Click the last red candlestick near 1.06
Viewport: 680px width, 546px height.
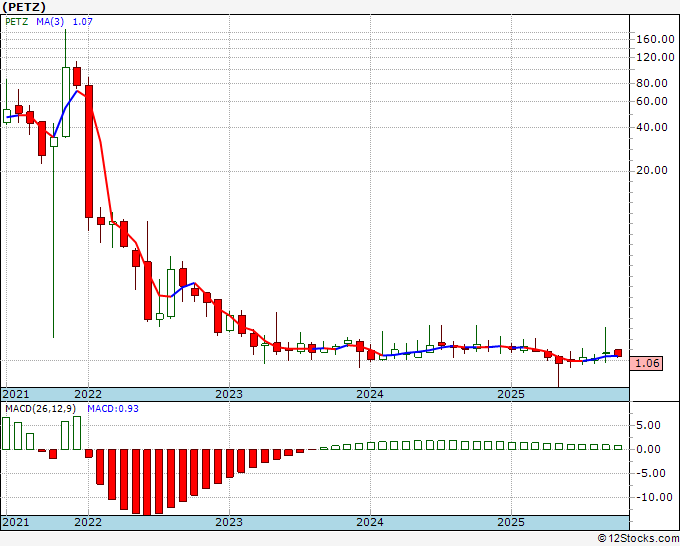coord(618,353)
